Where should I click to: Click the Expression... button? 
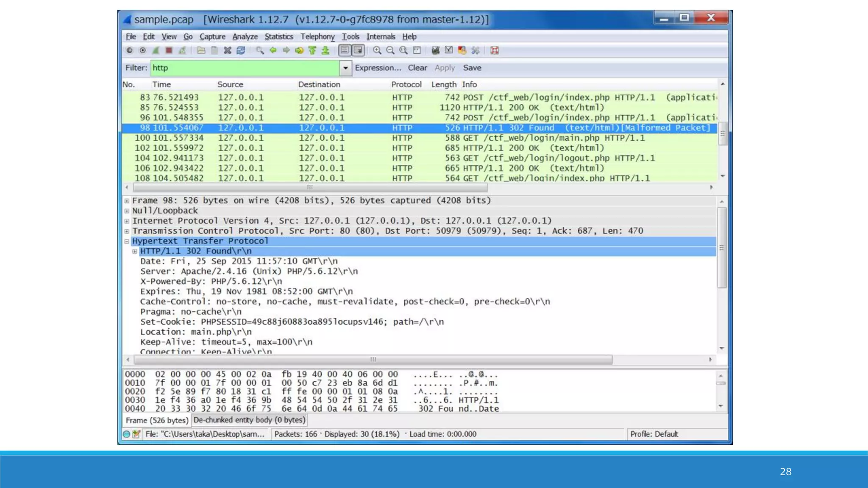tap(378, 68)
